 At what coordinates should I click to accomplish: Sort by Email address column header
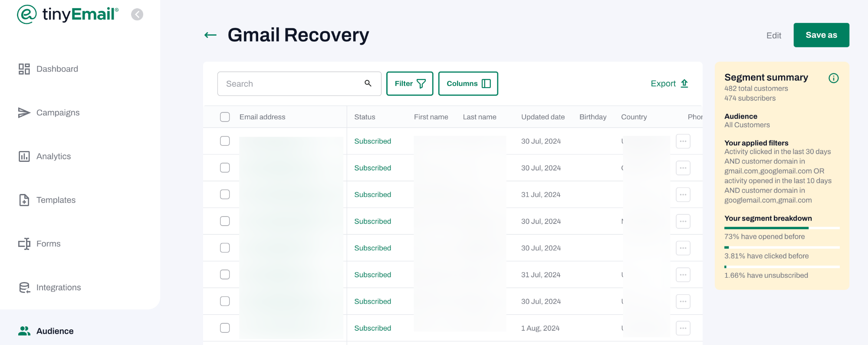262,117
